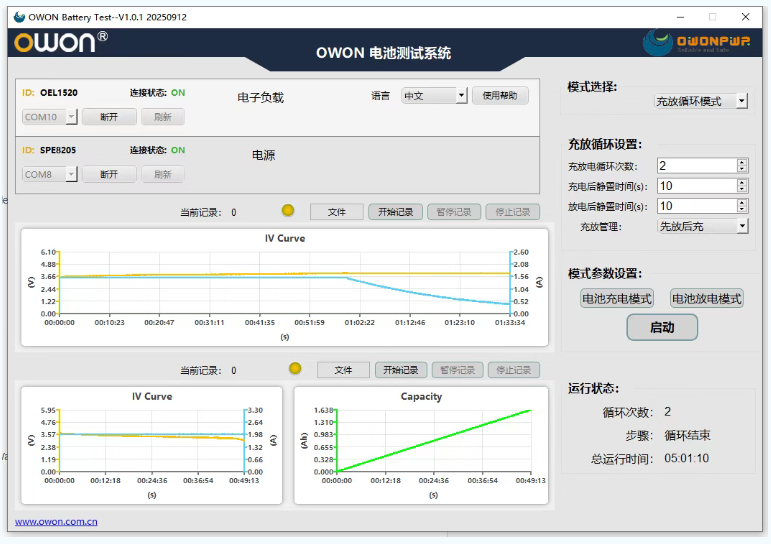Viewport: 771px width, 544px height.
Task: Click the 充电后静置时间 input field
Action: [x=694, y=186]
